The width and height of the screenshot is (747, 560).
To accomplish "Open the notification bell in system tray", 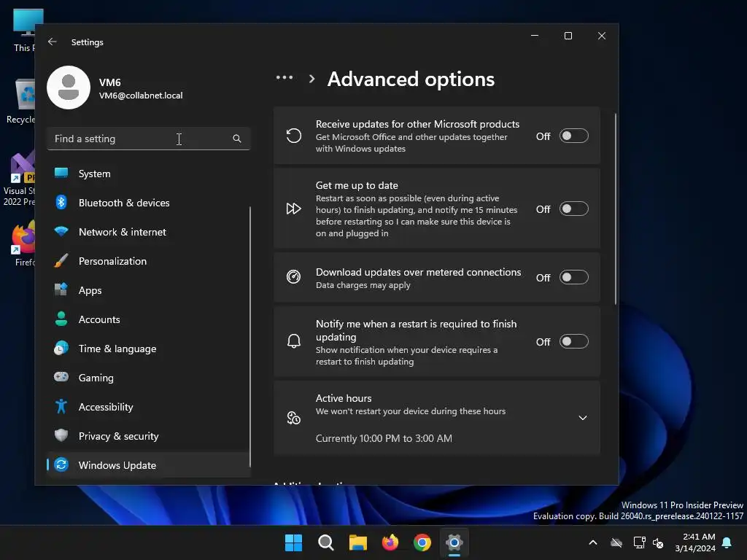I will pos(727,542).
